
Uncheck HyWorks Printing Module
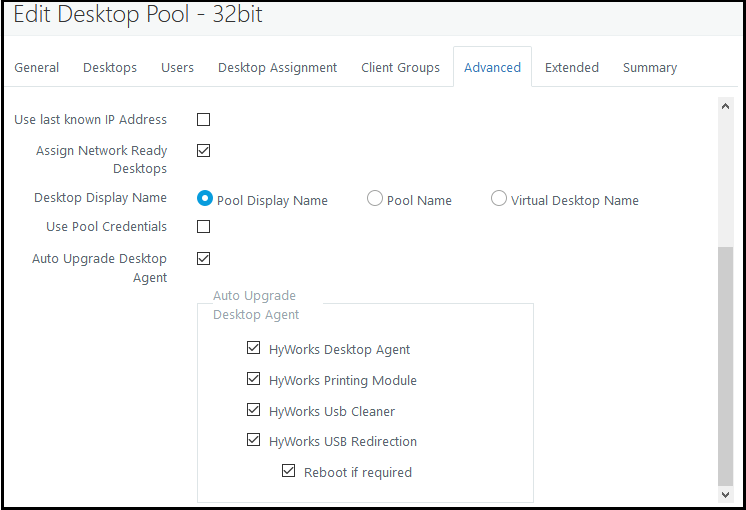coord(253,380)
